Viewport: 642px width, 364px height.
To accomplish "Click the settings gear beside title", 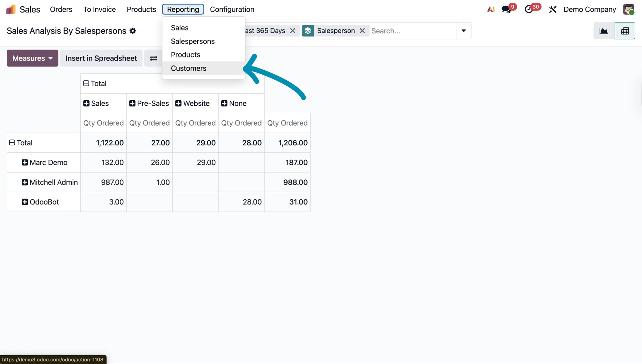I will tap(133, 31).
